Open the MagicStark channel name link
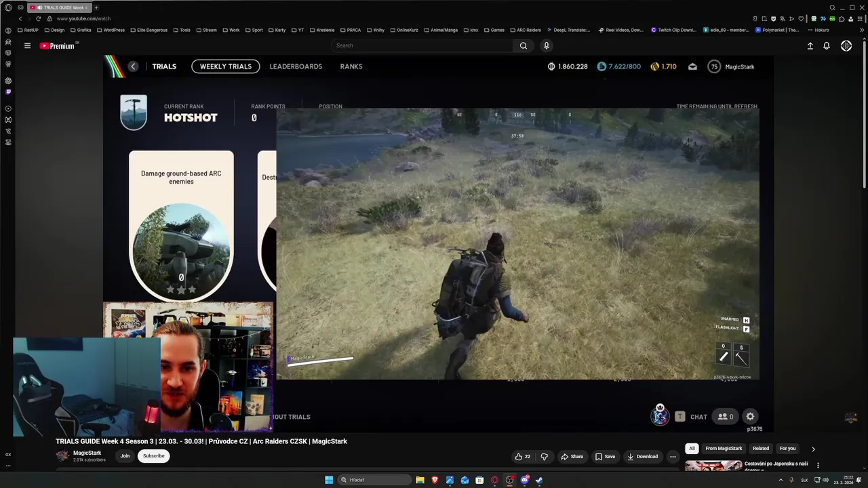The image size is (868, 488). 87,453
